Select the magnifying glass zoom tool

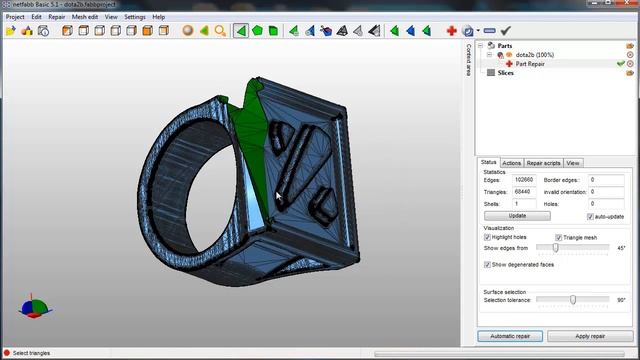pyautogui.click(x=220, y=31)
